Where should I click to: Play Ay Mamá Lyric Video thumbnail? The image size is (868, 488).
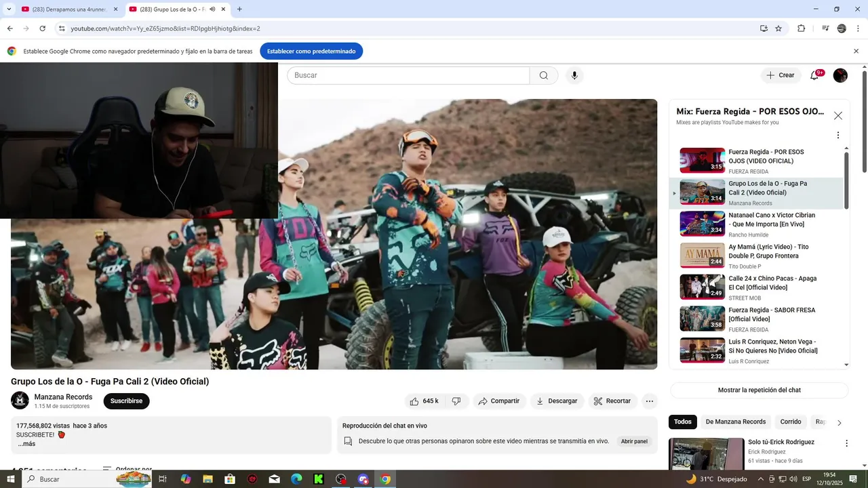coord(703,256)
